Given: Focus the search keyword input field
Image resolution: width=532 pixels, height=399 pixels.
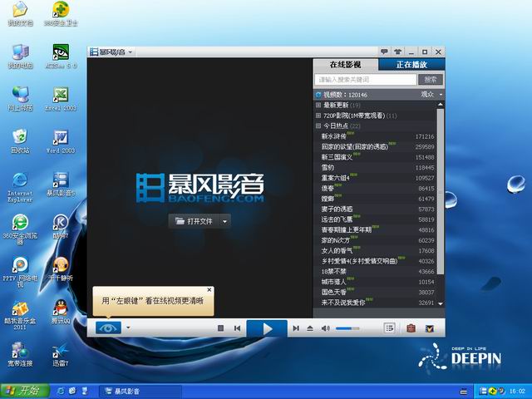Looking at the screenshot, I should click(366, 80).
